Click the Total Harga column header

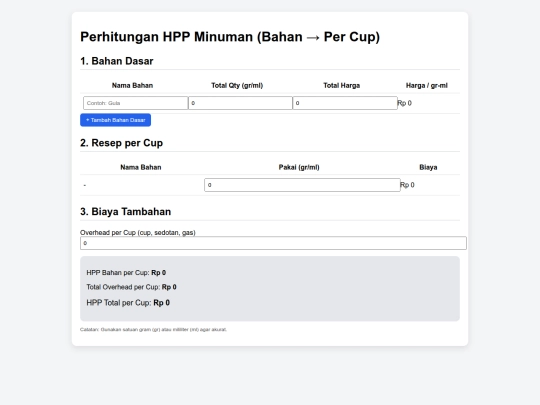pyautogui.click(x=342, y=85)
